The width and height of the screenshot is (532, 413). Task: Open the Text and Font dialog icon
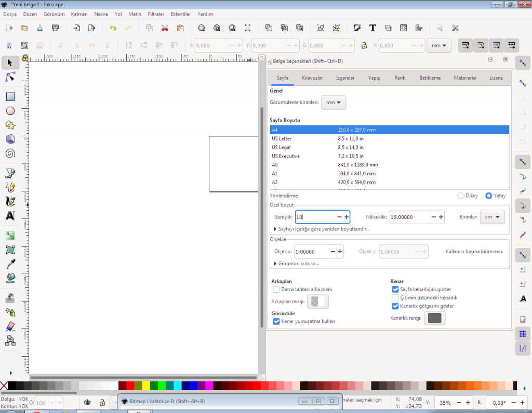(373, 28)
